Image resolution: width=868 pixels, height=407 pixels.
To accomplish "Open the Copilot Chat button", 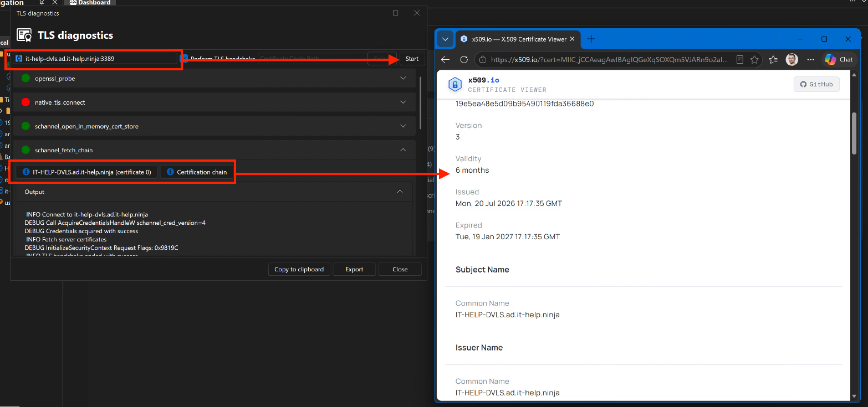I will click(x=839, y=59).
